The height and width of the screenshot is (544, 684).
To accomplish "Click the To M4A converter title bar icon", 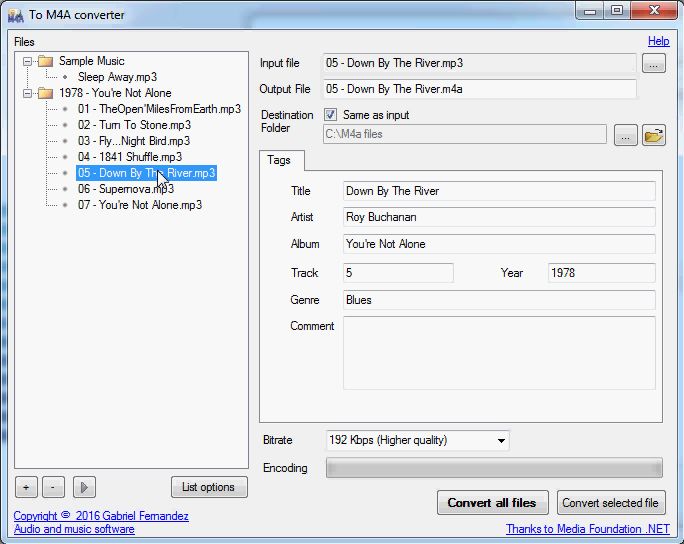I will click(16, 16).
